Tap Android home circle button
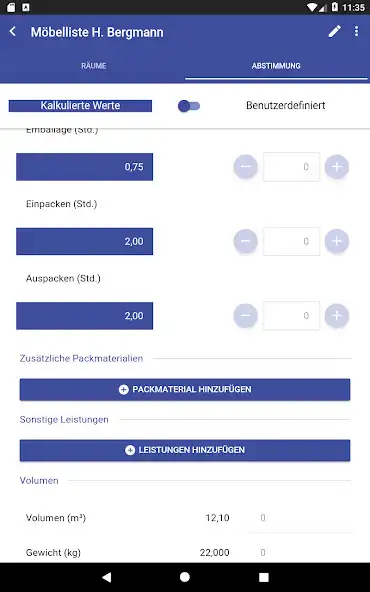This screenshot has width=370, height=592. pos(185,577)
